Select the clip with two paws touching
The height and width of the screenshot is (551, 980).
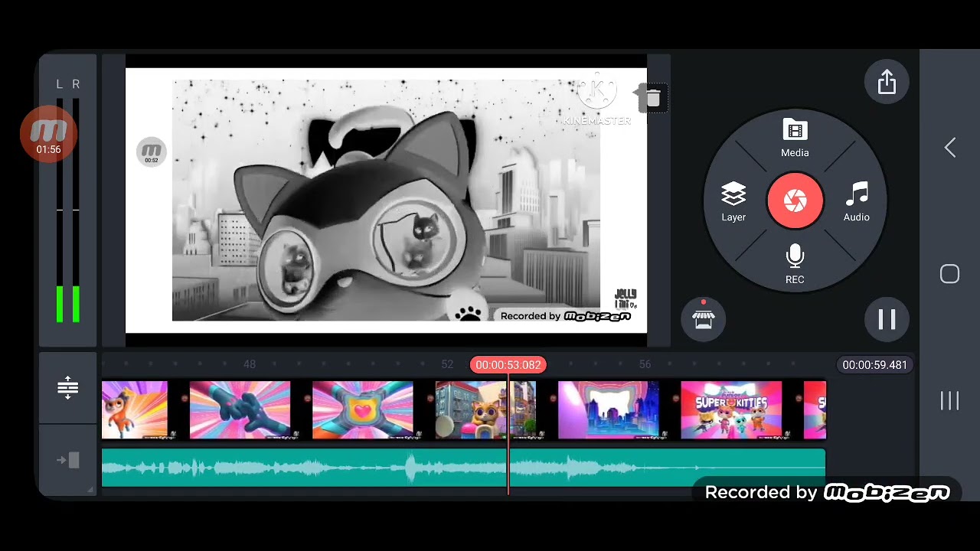(x=240, y=410)
